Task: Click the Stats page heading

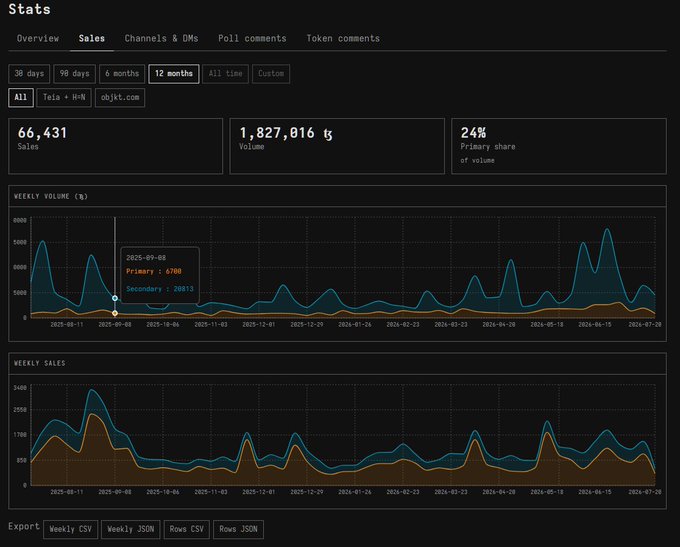Action: [29, 9]
